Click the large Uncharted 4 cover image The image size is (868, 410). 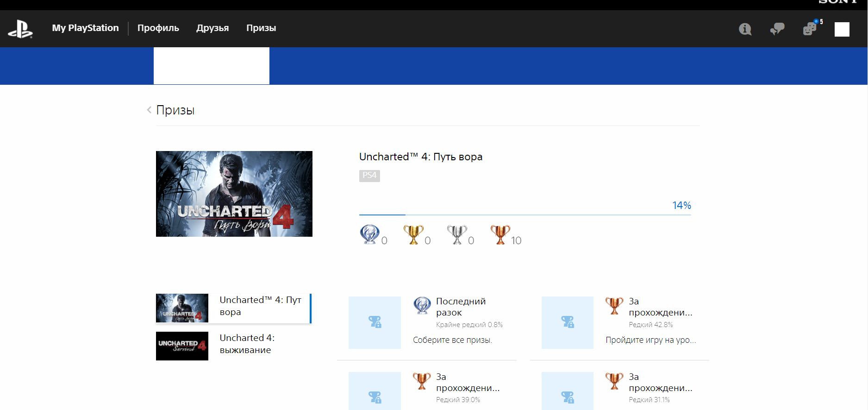pyautogui.click(x=234, y=194)
